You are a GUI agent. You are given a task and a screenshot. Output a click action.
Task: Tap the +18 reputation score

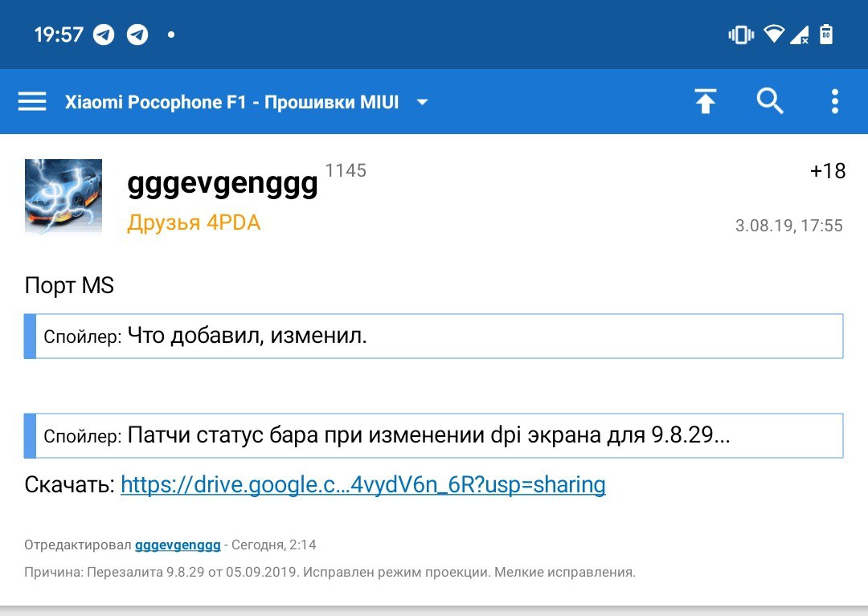tap(828, 171)
